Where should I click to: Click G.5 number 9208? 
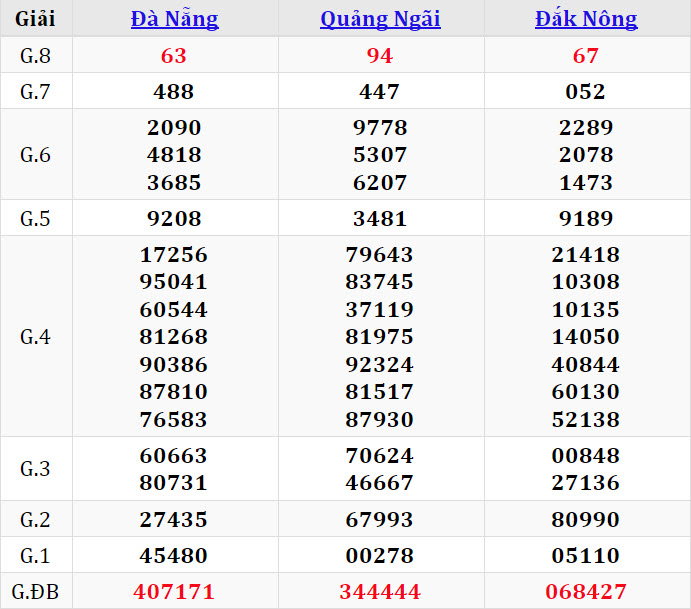[x=174, y=219]
